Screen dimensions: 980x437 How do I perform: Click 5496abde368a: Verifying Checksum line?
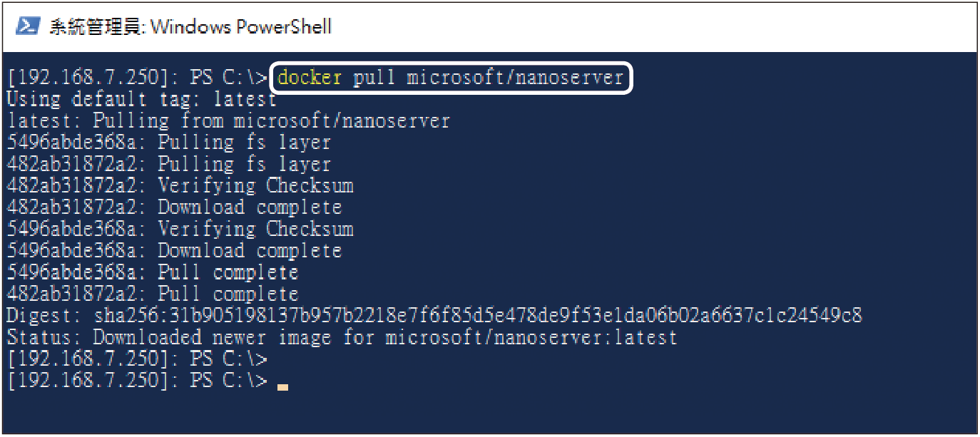click(x=180, y=229)
